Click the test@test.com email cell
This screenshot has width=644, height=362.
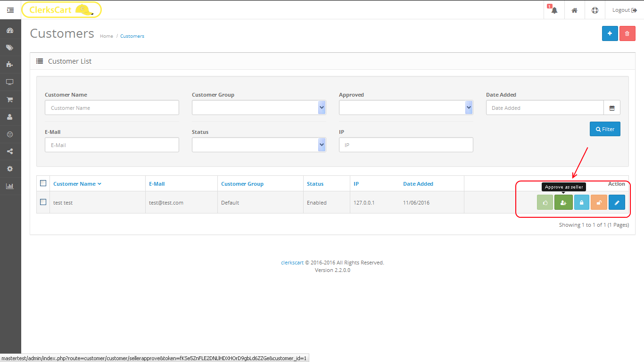(x=166, y=203)
